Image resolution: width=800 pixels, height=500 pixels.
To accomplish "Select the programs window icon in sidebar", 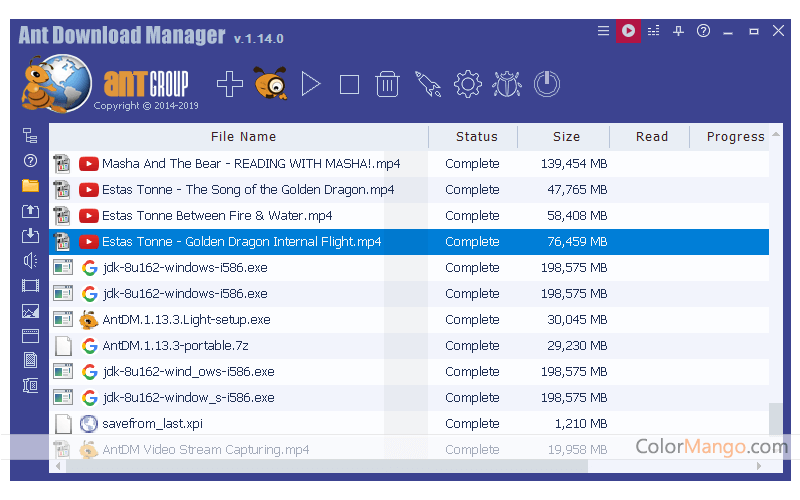I will pyautogui.click(x=30, y=336).
